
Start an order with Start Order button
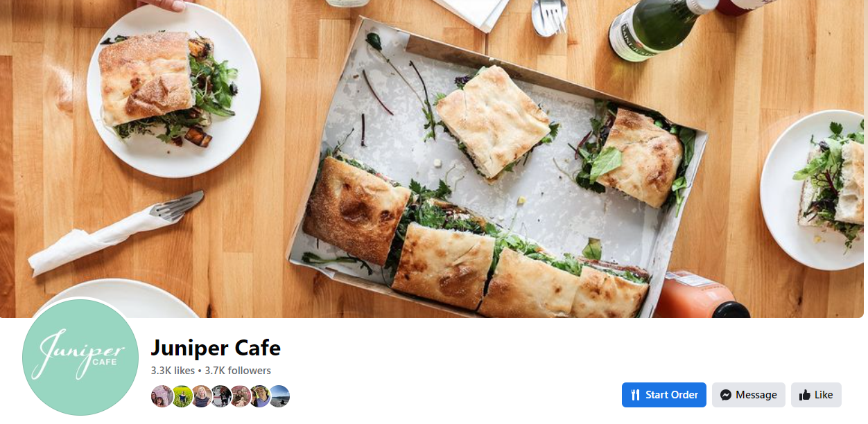point(664,395)
